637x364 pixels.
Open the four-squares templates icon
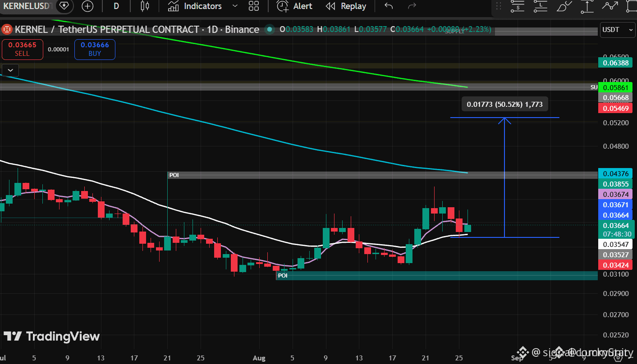tap(254, 6)
